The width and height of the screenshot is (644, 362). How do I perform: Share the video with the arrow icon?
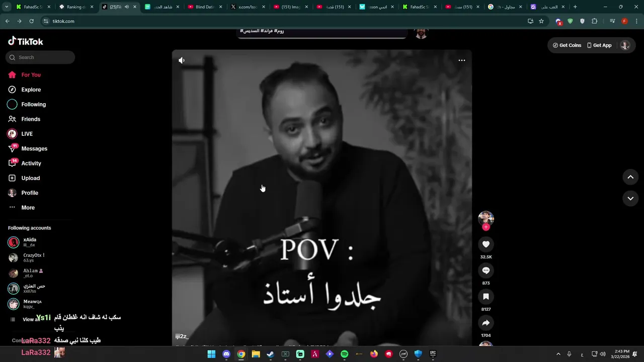[486, 323]
